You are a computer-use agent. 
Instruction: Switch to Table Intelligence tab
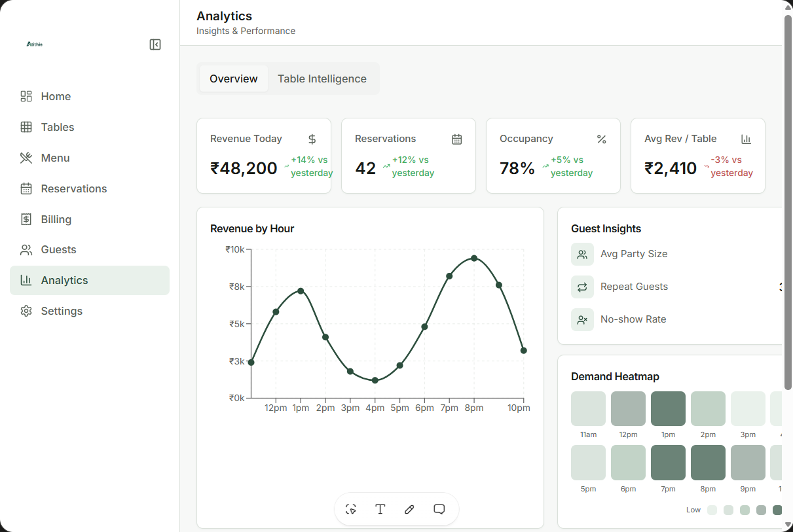pyautogui.click(x=322, y=79)
